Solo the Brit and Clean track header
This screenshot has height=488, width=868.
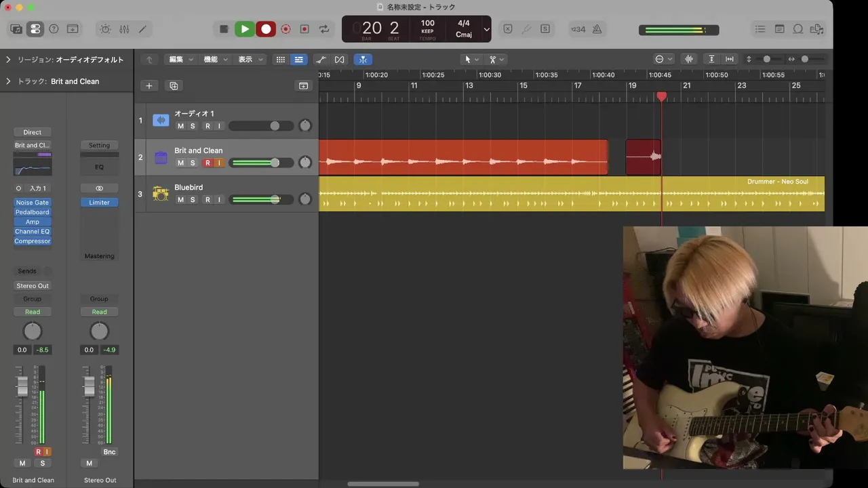(193, 163)
